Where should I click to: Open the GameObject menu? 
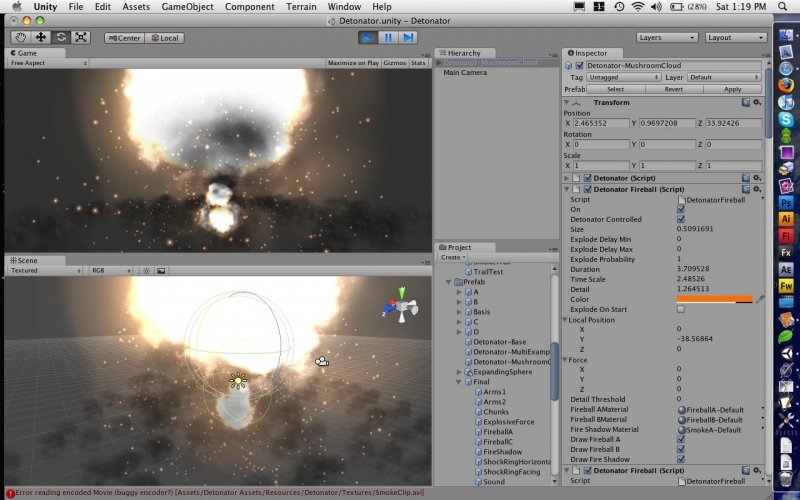coord(185,7)
